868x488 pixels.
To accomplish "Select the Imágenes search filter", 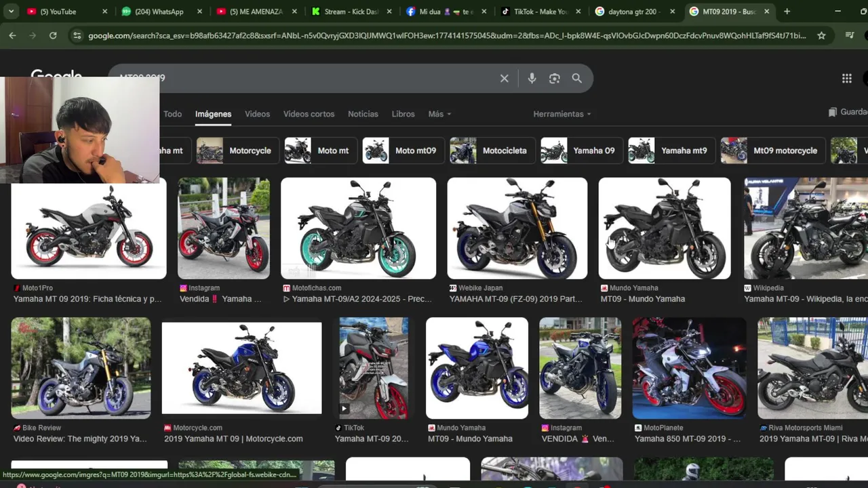I will point(213,114).
